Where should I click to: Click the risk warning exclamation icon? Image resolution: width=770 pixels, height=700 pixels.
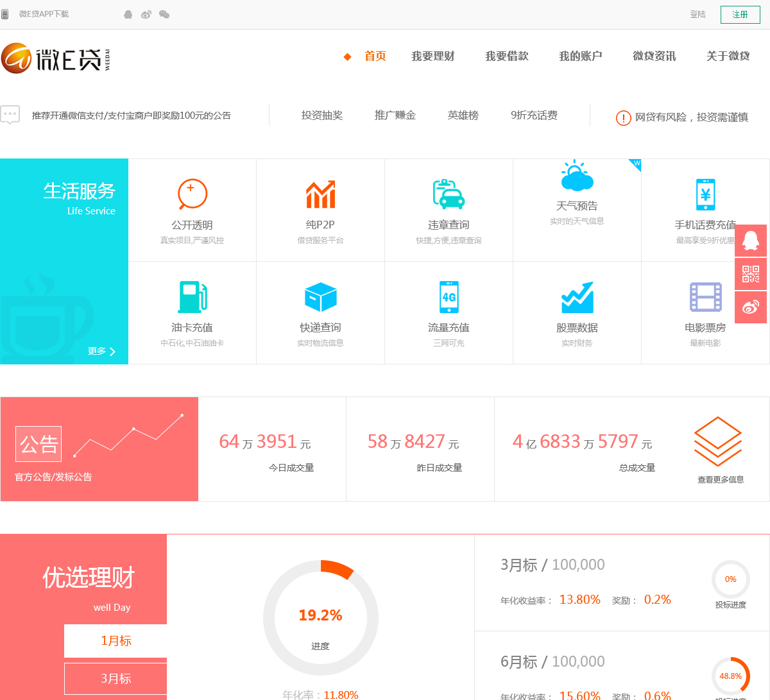(x=623, y=117)
